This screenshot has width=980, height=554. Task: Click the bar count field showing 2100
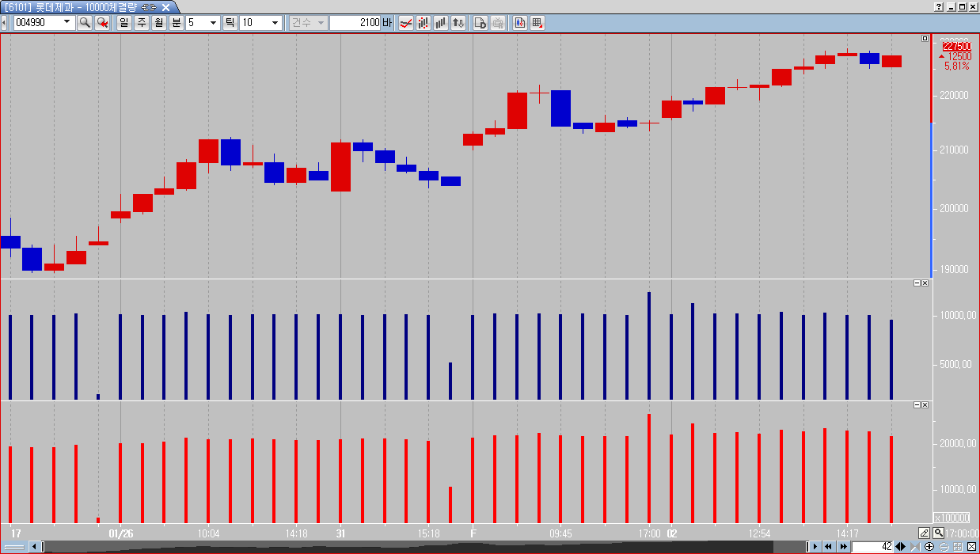(355, 23)
